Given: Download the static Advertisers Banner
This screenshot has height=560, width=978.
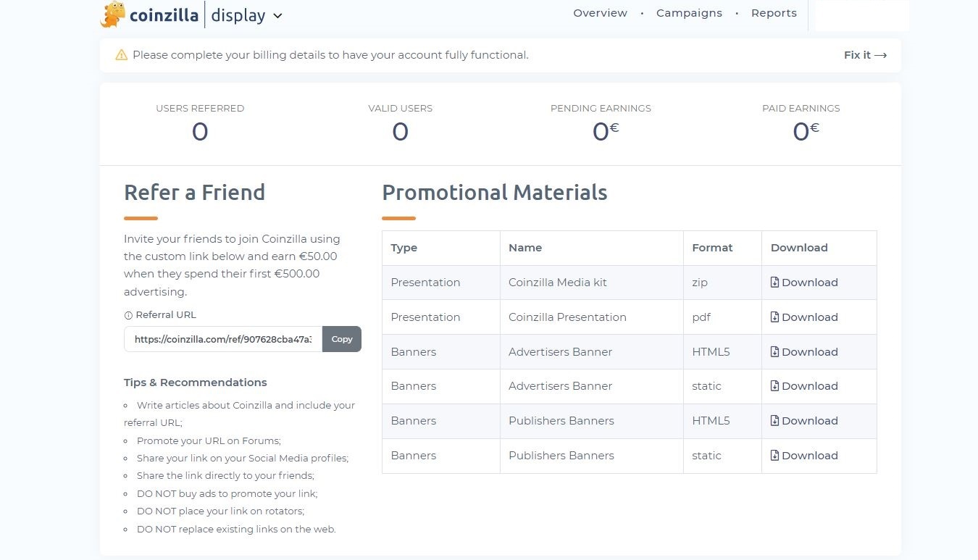Looking at the screenshot, I should tap(804, 386).
